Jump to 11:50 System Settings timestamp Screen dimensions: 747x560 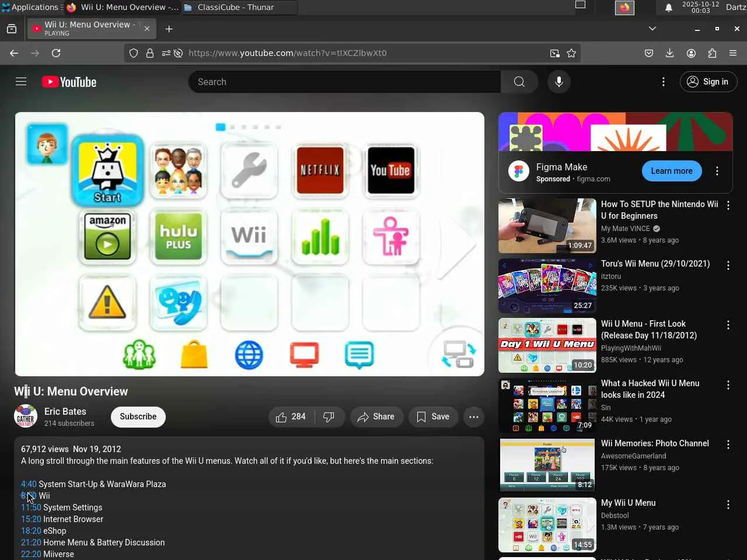pos(31,508)
